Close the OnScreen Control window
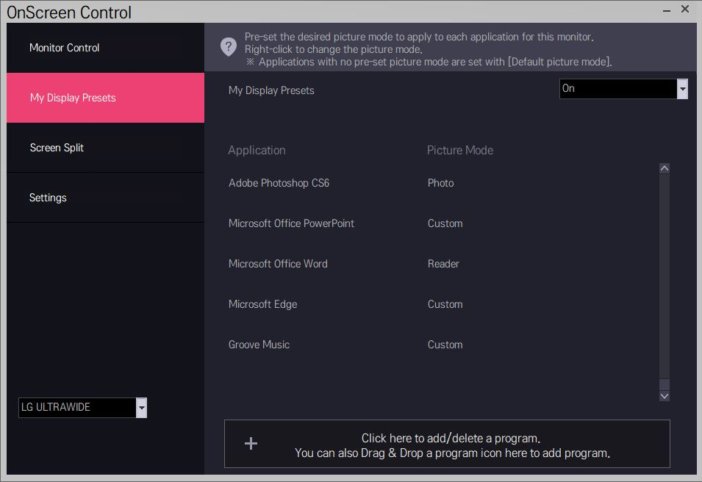 coord(685,9)
